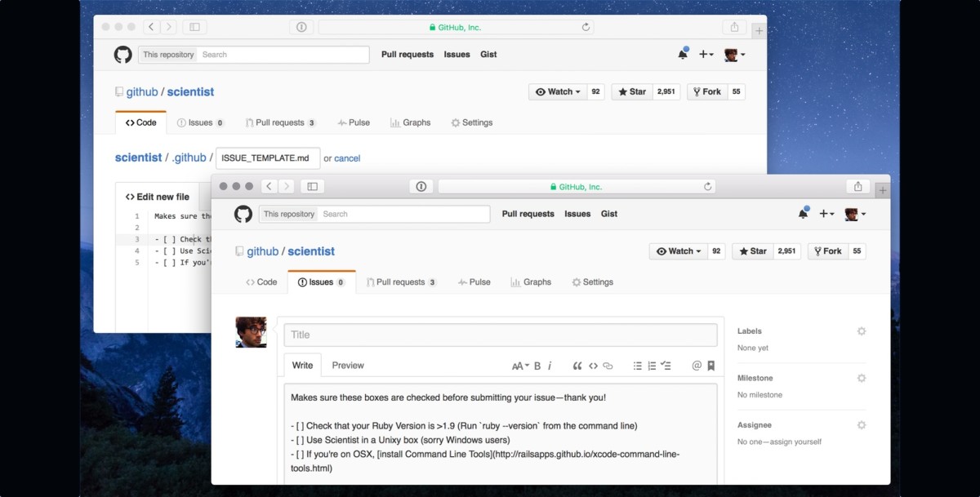Open the Labels gear settings
The width and height of the screenshot is (980, 497).
point(862,331)
